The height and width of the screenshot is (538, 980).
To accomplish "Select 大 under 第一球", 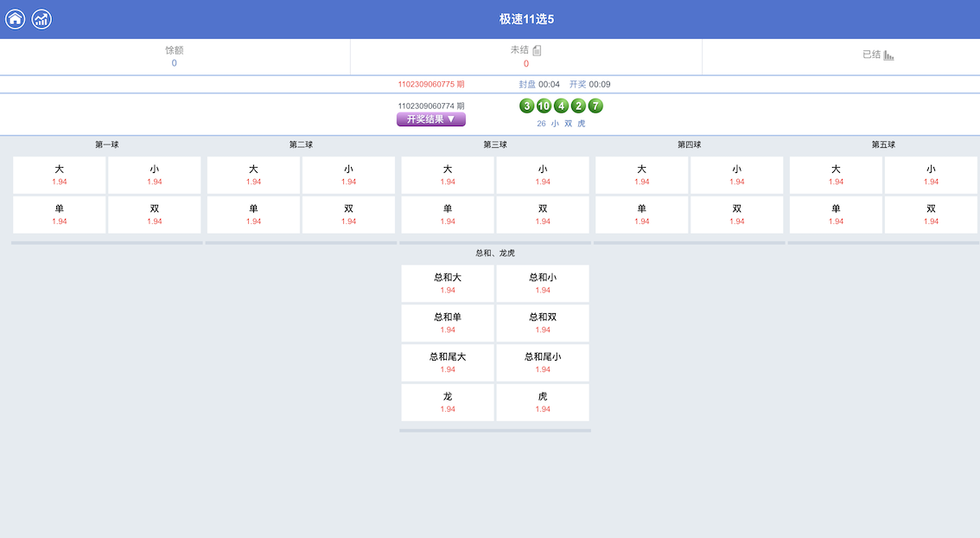I will (60, 175).
